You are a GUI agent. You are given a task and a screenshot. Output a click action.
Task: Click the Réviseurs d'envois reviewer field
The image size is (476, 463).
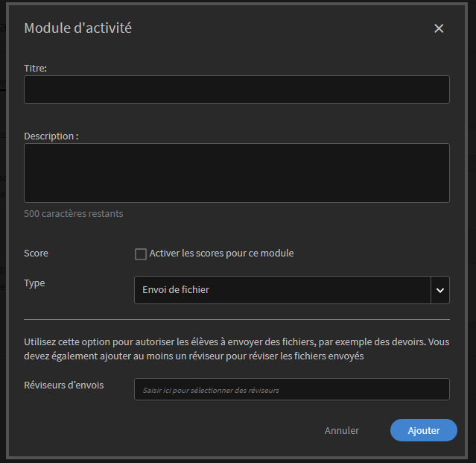click(291, 389)
